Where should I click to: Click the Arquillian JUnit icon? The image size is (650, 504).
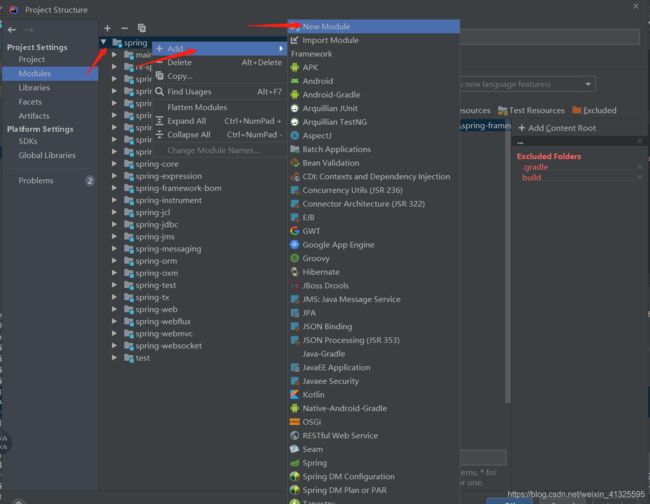(295, 109)
